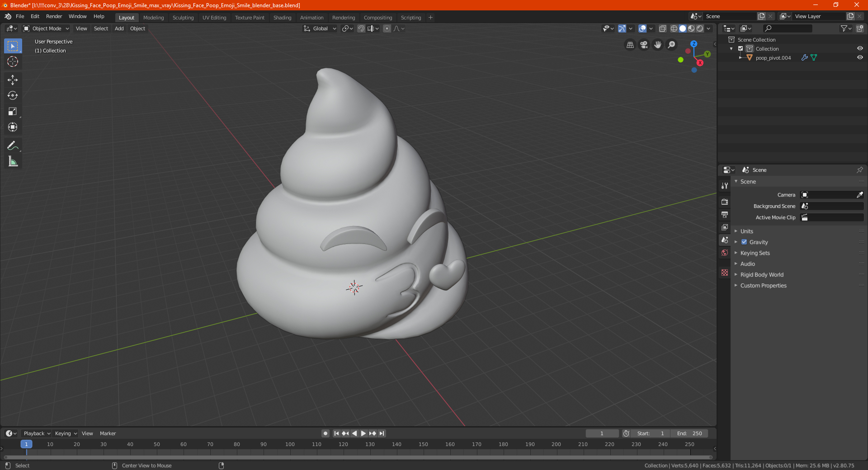This screenshot has width=868, height=470.
Task: Play the animation in reverse
Action: click(354, 433)
